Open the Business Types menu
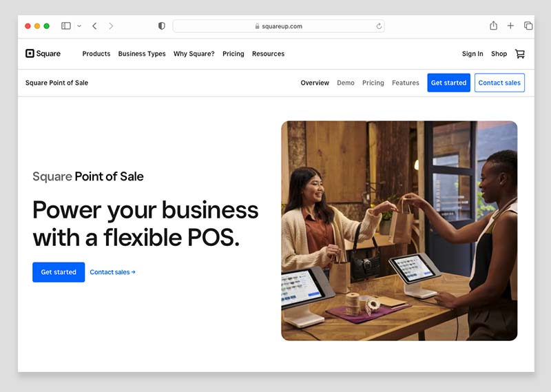Viewport: 551px width, 392px height. [142, 54]
